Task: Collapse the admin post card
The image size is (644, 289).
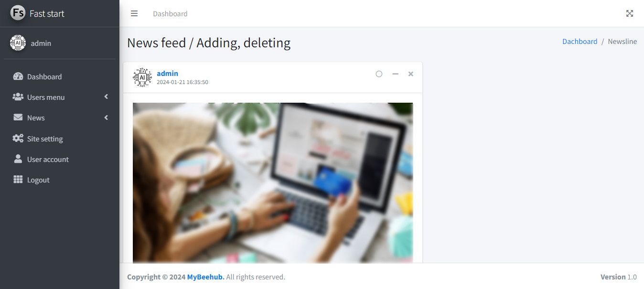Action: tap(395, 74)
